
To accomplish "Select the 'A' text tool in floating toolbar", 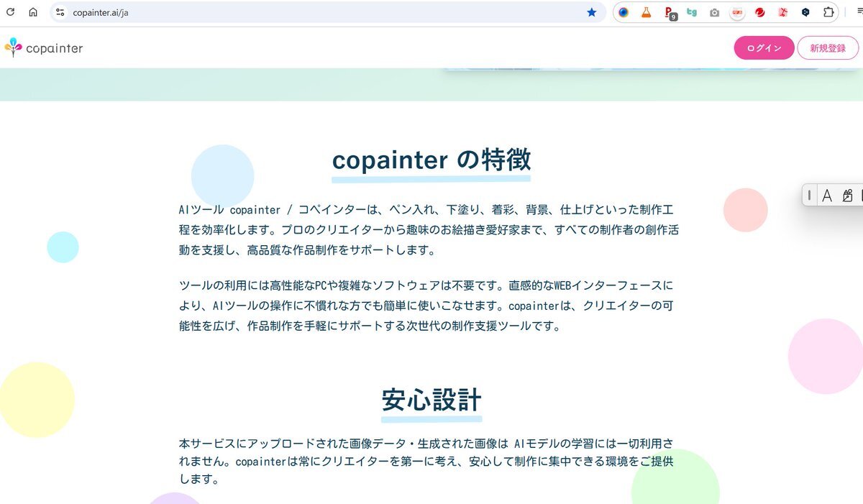I will tap(827, 195).
